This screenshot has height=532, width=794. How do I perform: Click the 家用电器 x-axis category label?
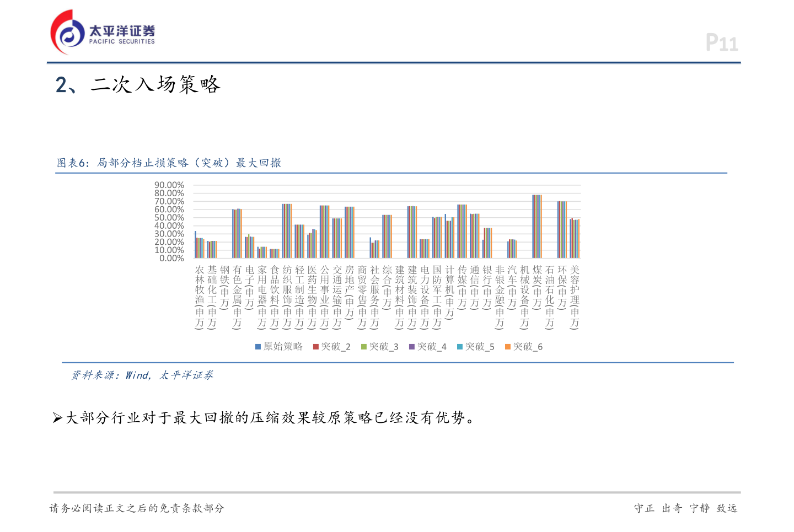[262, 297]
